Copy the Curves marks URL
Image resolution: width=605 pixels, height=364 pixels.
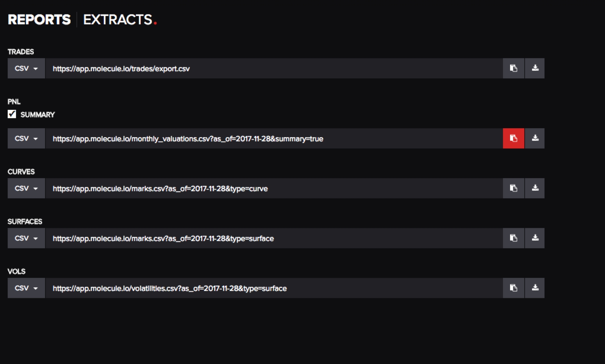pos(513,188)
